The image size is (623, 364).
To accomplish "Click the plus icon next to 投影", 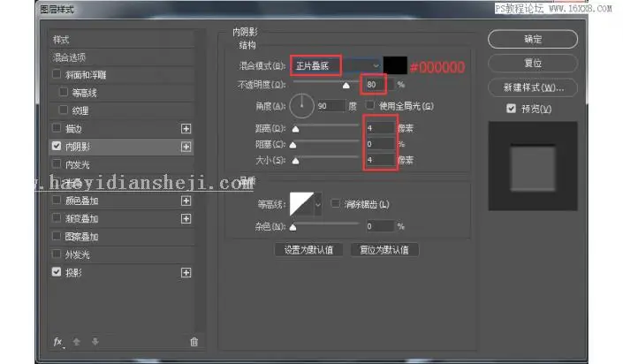I will click(186, 273).
